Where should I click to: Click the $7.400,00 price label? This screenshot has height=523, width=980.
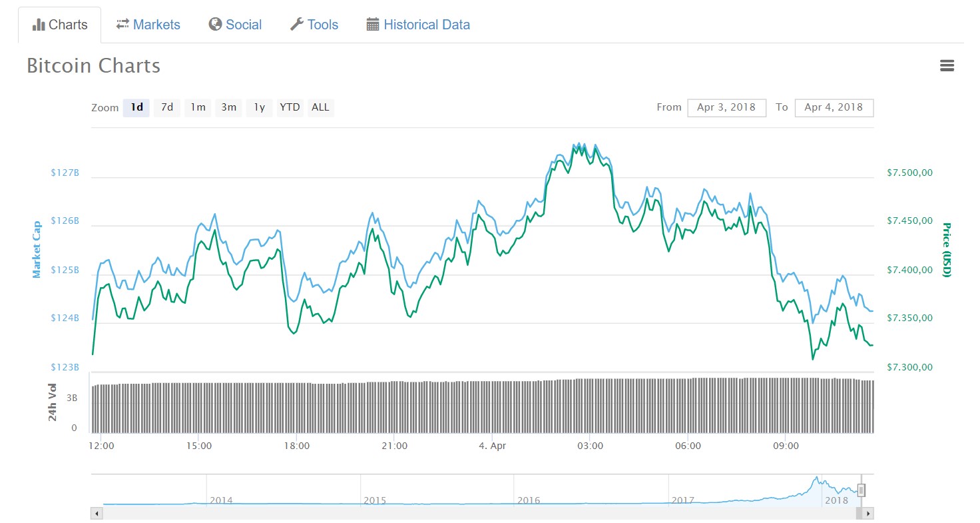click(x=909, y=270)
